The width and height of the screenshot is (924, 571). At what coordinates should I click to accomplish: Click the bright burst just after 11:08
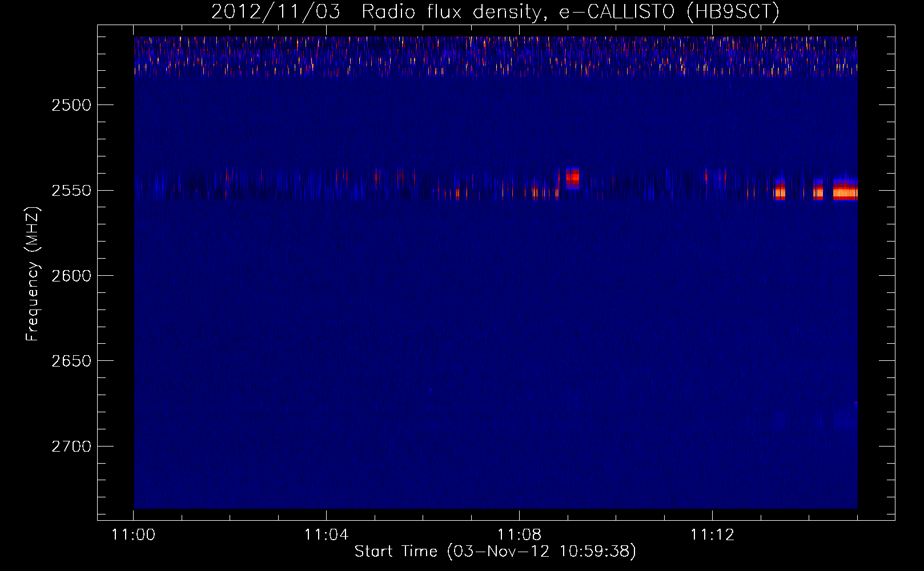point(572,178)
